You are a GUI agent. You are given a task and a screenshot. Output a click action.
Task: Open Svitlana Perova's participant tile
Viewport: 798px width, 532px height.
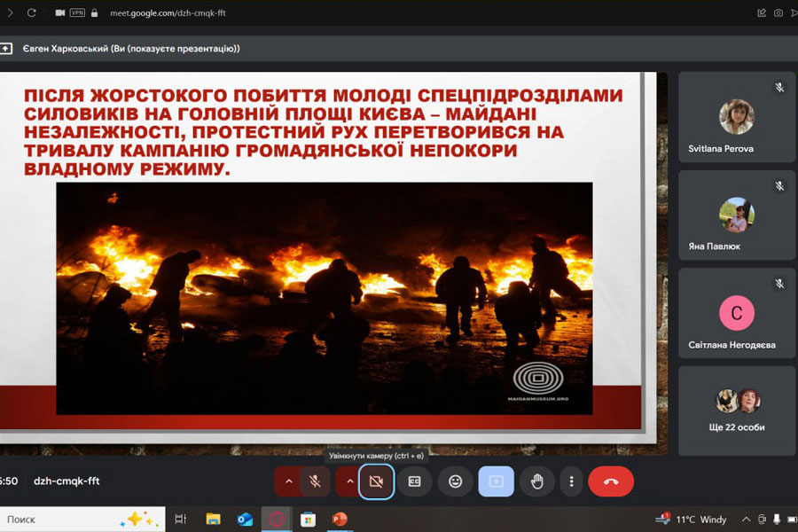click(737, 118)
